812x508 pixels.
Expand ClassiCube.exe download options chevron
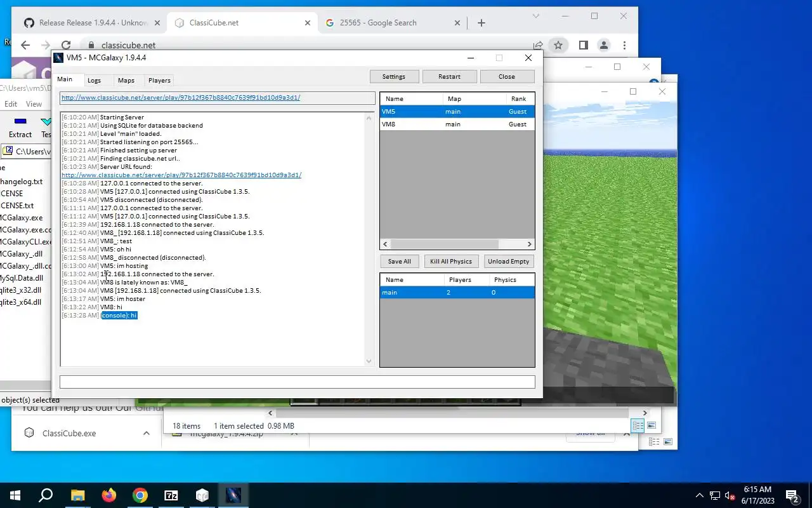pos(147,433)
